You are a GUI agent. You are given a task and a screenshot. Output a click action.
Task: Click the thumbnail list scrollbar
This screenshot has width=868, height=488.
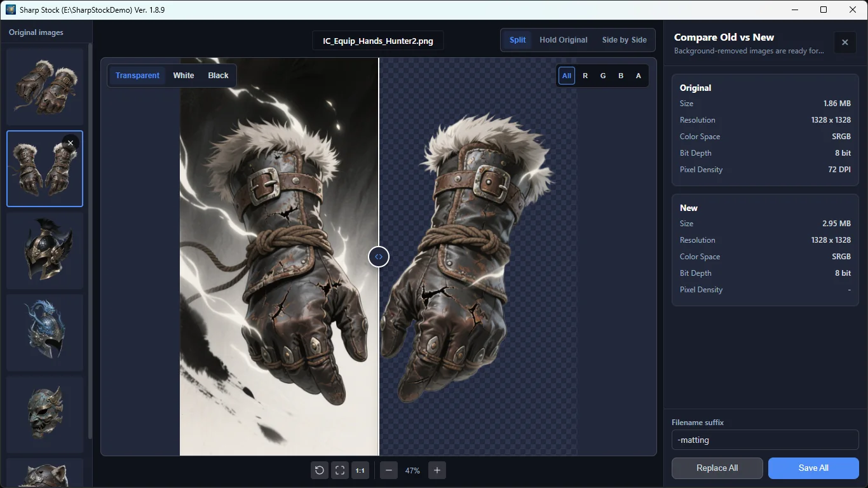[90, 241]
